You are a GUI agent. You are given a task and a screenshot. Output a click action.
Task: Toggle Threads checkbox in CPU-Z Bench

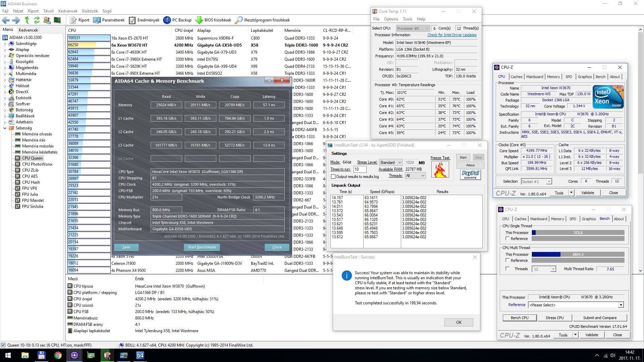(x=507, y=268)
